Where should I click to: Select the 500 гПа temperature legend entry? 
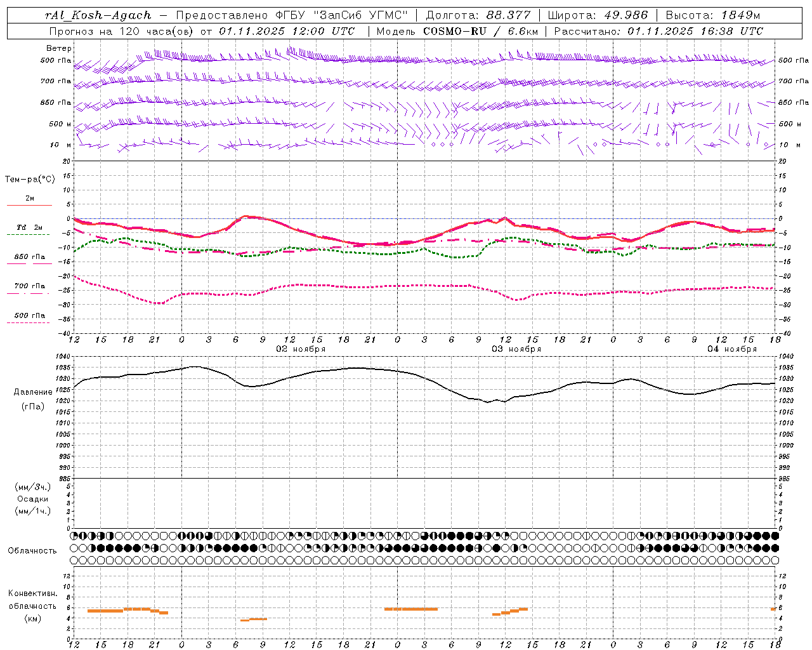click(30, 315)
